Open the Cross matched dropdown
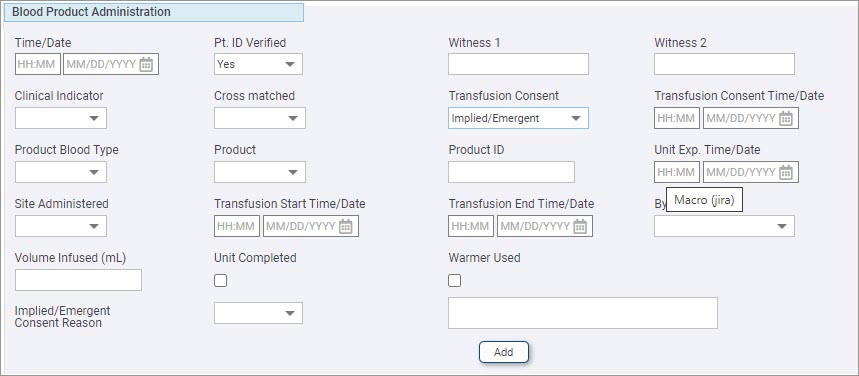Screen dimensions: 859x376 (x=260, y=118)
